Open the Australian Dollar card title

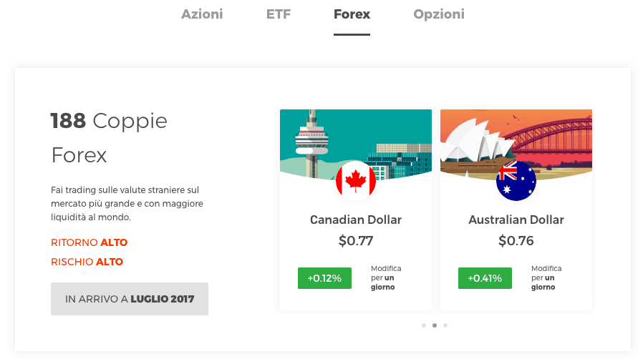tap(516, 220)
